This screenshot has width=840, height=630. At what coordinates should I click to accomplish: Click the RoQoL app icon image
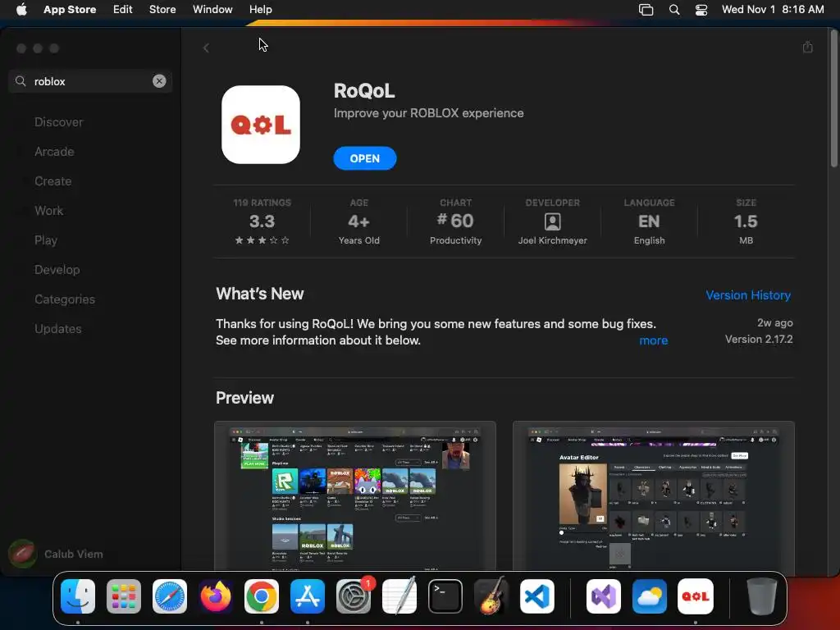(x=261, y=125)
